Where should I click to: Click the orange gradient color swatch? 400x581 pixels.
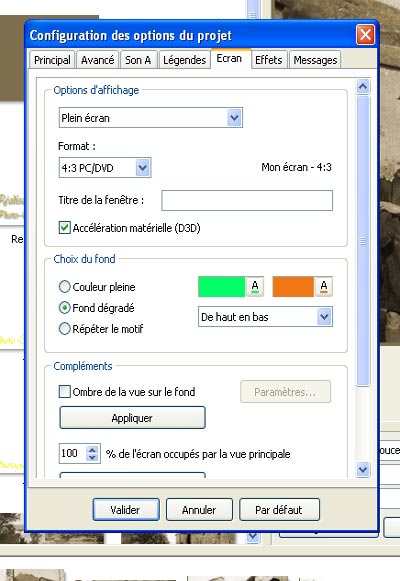pos(293,287)
